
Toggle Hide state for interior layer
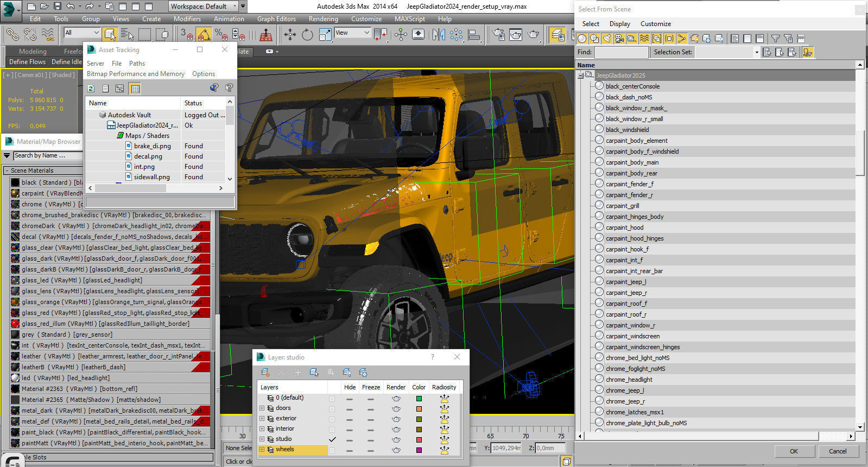[350, 430]
